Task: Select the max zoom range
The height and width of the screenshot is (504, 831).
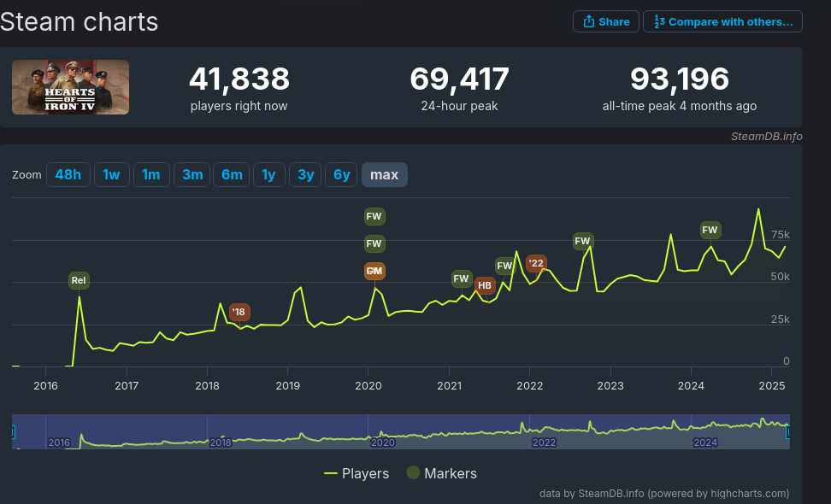Action: pos(384,175)
